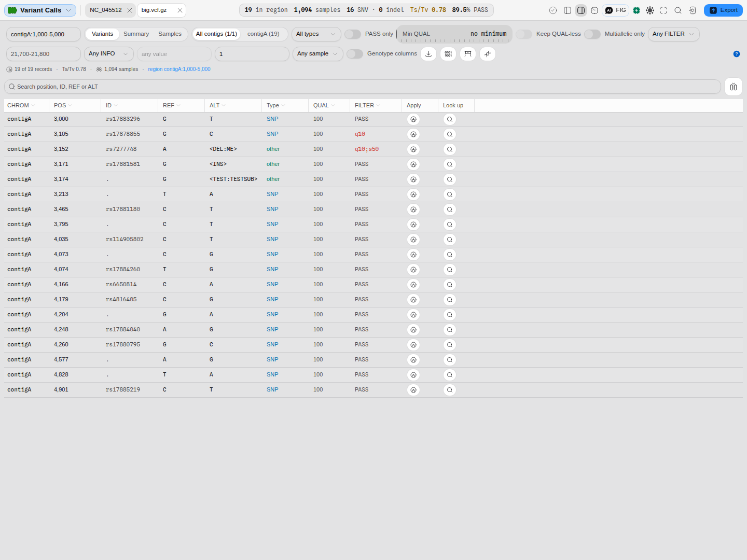The height and width of the screenshot is (560, 747).
Task: Turn on Multiallelic only switch
Action: [x=592, y=34]
